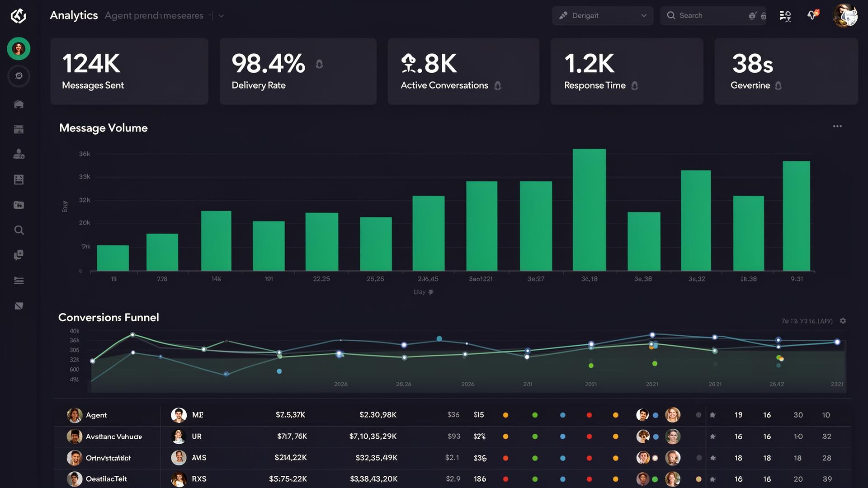Open Message Volume three-dot menu
Screen dimensions: 868x488
(x=837, y=127)
